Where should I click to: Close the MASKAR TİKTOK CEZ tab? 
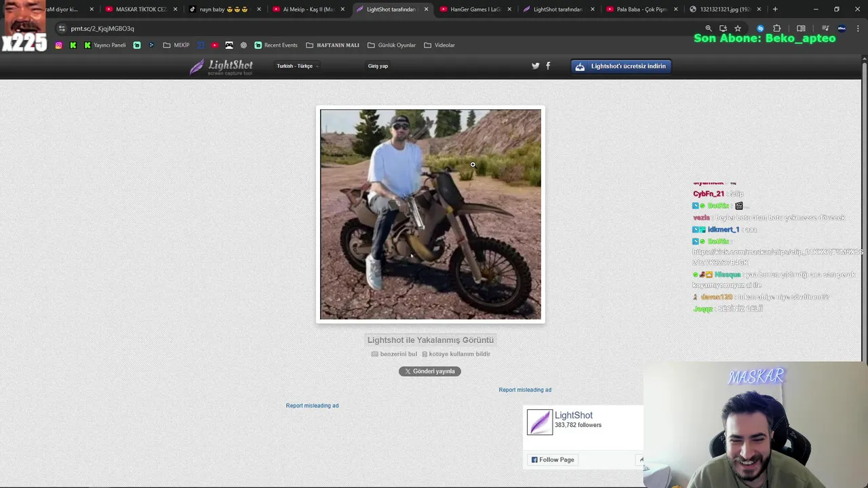pyautogui.click(x=176, y=9)
